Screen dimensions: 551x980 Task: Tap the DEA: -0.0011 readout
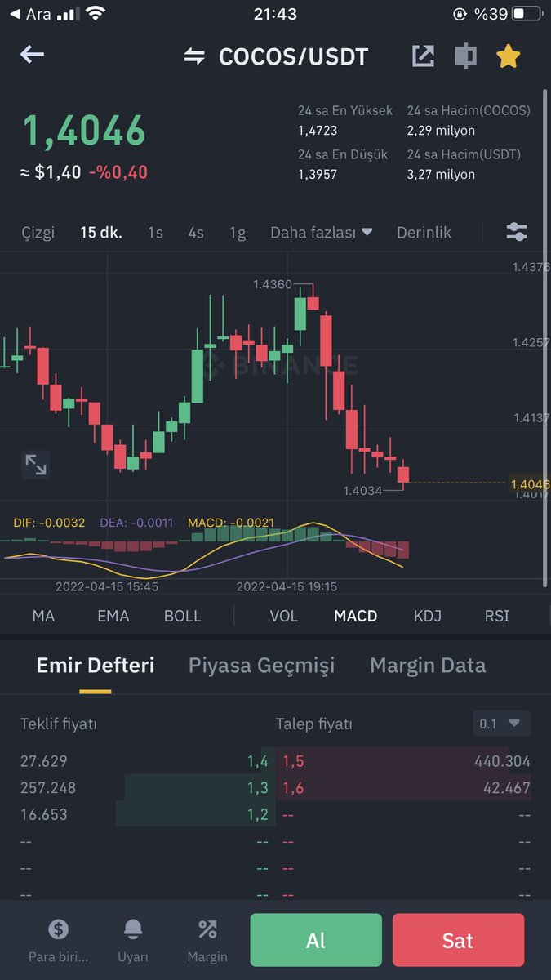(136, 523)
